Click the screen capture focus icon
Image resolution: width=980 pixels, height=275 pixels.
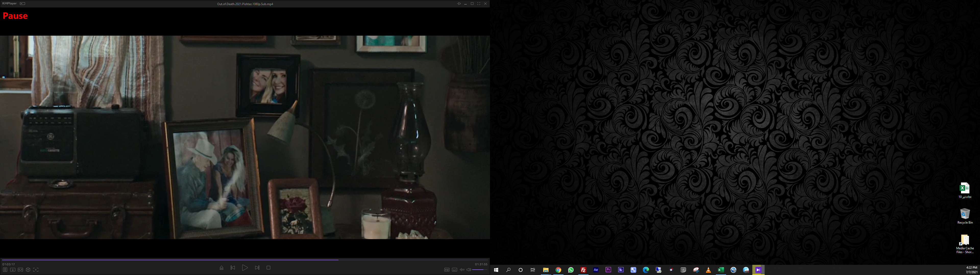36,270
